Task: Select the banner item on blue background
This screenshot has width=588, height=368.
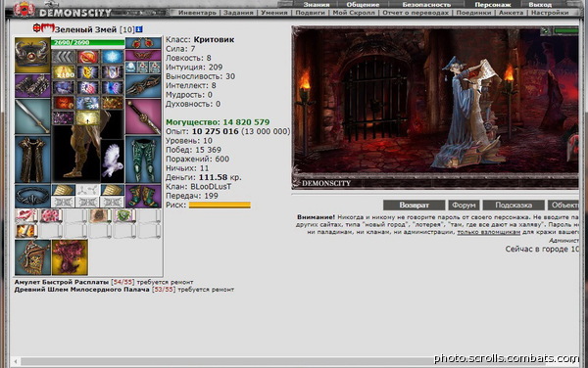Action: click(32, 257)
